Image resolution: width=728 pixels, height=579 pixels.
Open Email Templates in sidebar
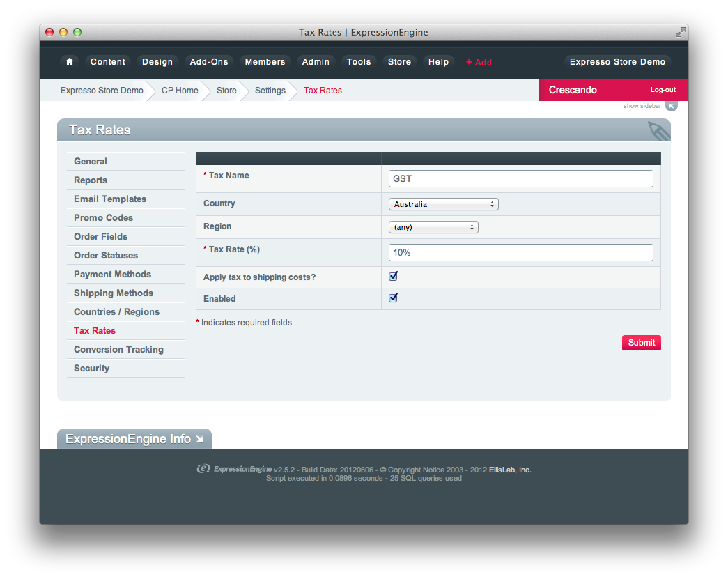tap(126, 199)
